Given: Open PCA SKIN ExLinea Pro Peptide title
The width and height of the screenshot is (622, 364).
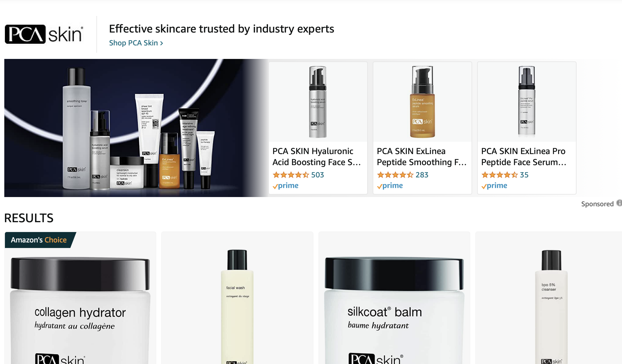Looking at the screenshot, I should 524,157.
